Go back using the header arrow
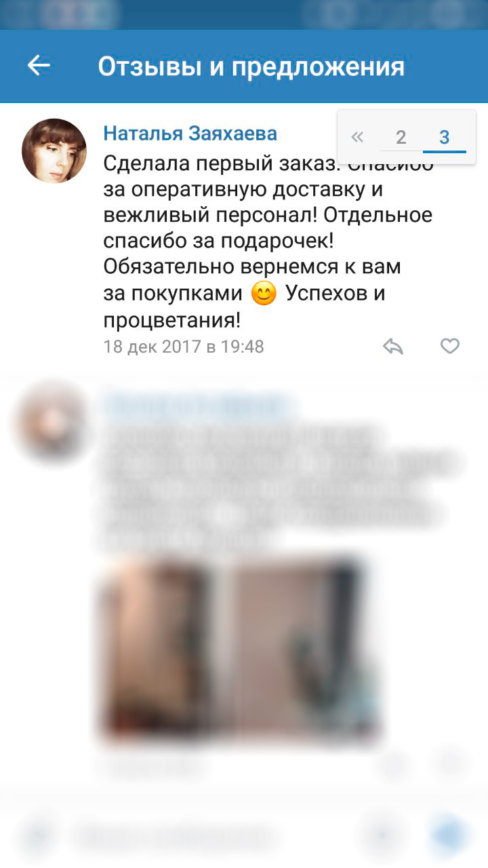 pos(39,66)
